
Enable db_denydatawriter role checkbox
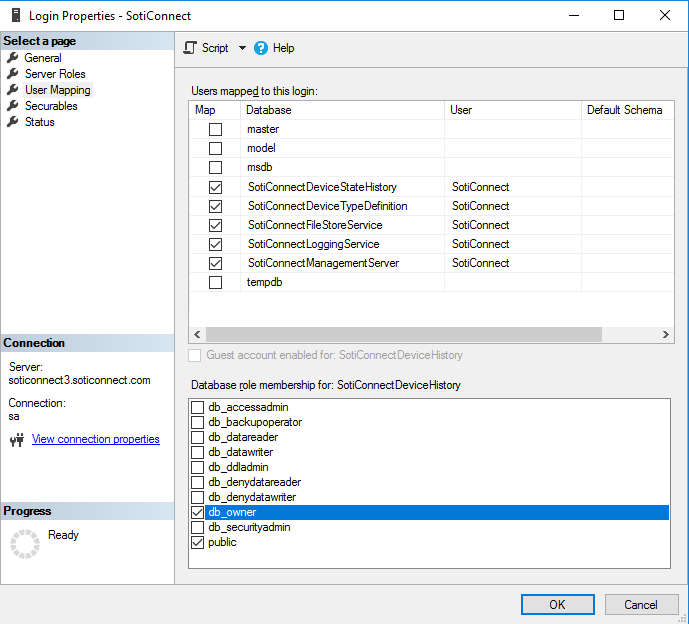click(198, 497)
